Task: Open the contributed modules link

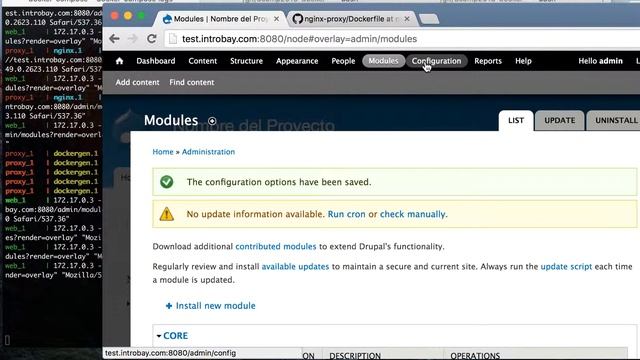Action: point(276,247)
